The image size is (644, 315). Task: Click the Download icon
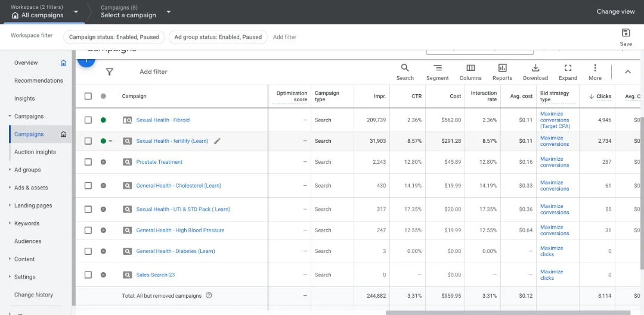pos(535,72)
